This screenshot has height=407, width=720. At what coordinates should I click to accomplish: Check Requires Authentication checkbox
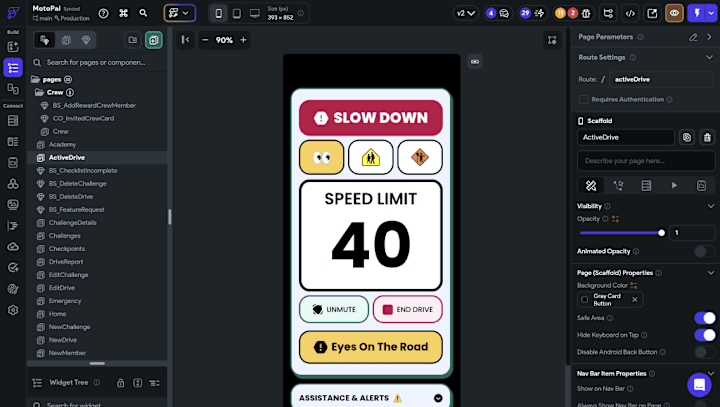pyautogui.click(x=583, y=99)
